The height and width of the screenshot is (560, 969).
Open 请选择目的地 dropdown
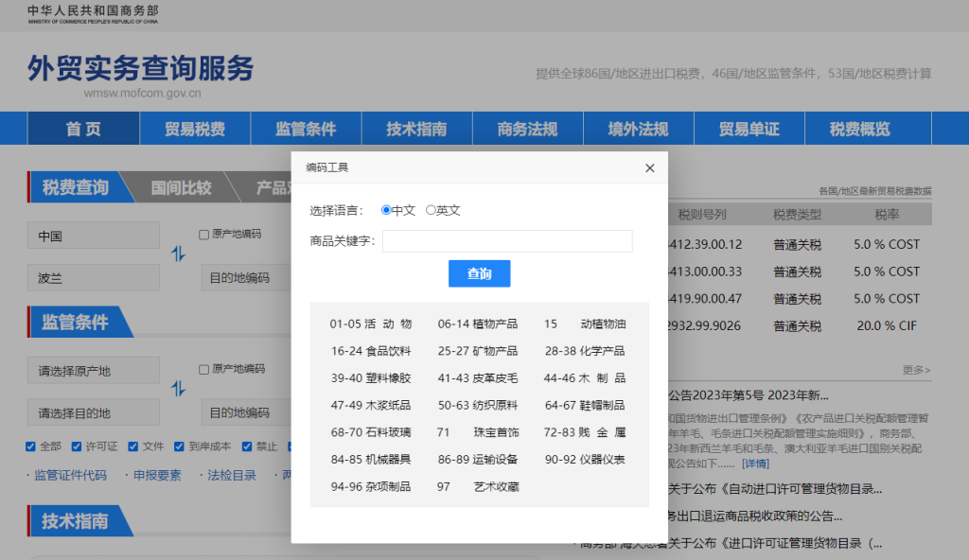pyautogui.click(x=94, y=412)
